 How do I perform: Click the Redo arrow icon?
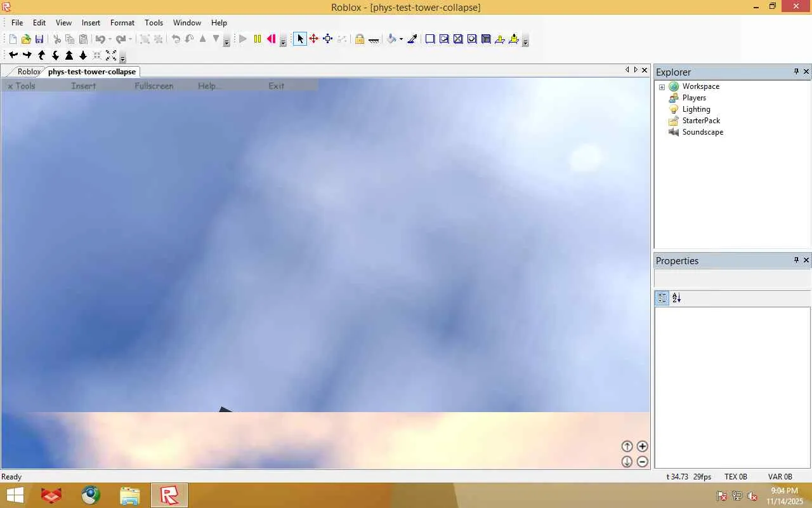coord(120,39)
